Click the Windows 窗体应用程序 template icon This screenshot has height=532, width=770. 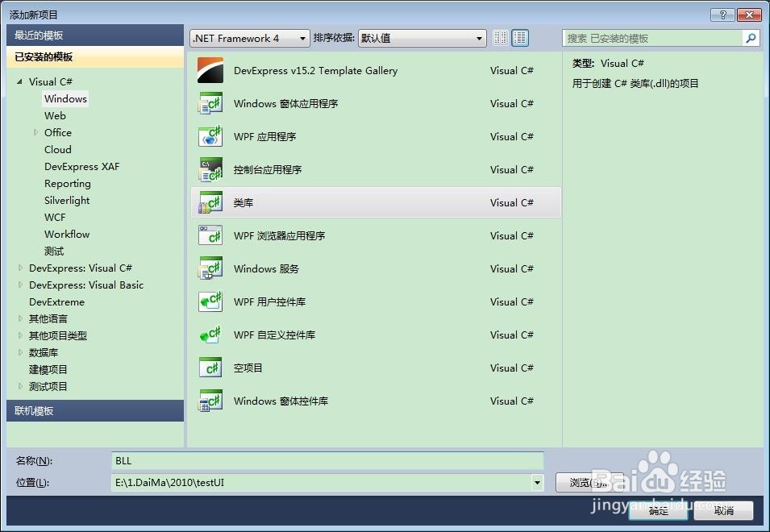click(210, 103)
